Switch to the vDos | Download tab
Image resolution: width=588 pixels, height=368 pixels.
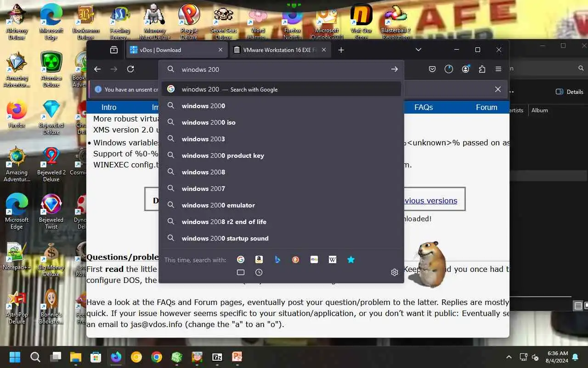[176, 50]
